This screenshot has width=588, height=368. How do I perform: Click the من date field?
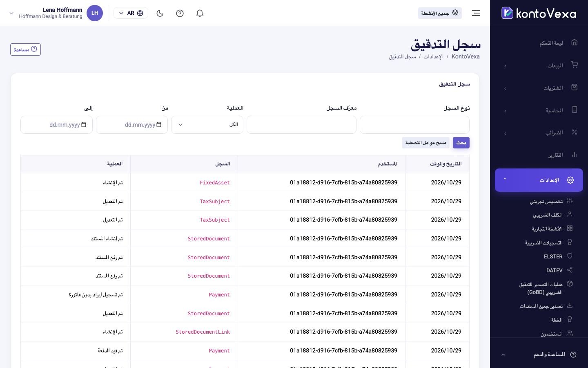[132, 125]
